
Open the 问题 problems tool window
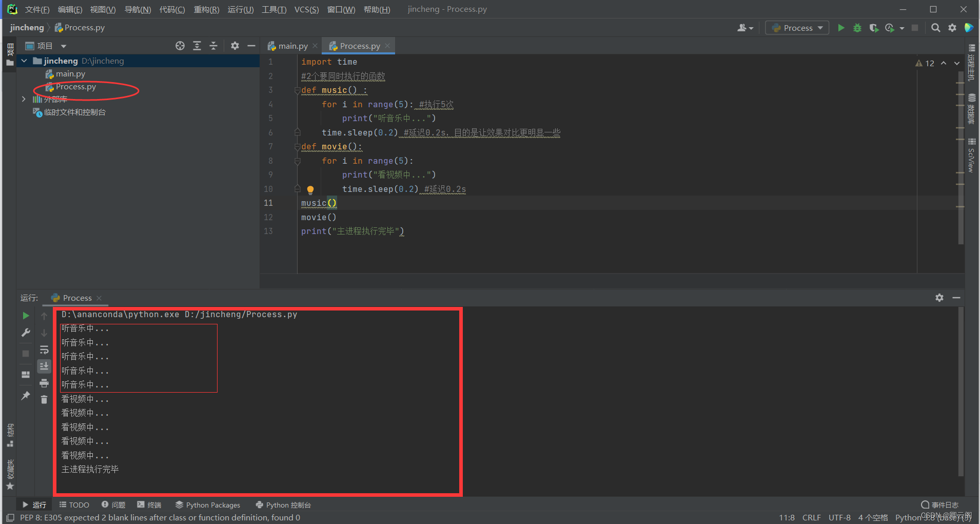(113, 505)
